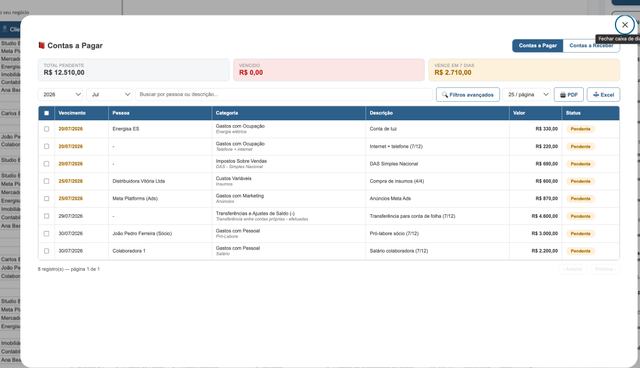This screenshot has width=640, height=368.
Task: Select the Contas a Pagar tab
Action: click(538, 46)
